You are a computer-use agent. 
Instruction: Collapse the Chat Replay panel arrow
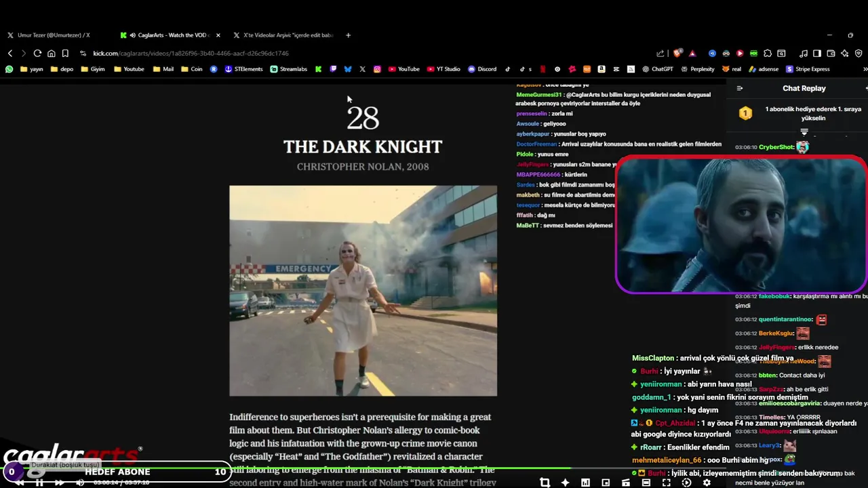740,88
